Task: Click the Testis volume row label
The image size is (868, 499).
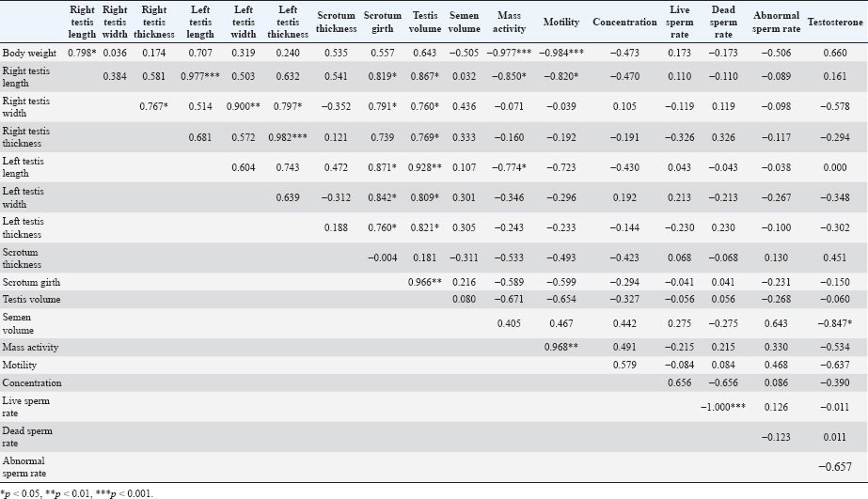Action: 31,300
